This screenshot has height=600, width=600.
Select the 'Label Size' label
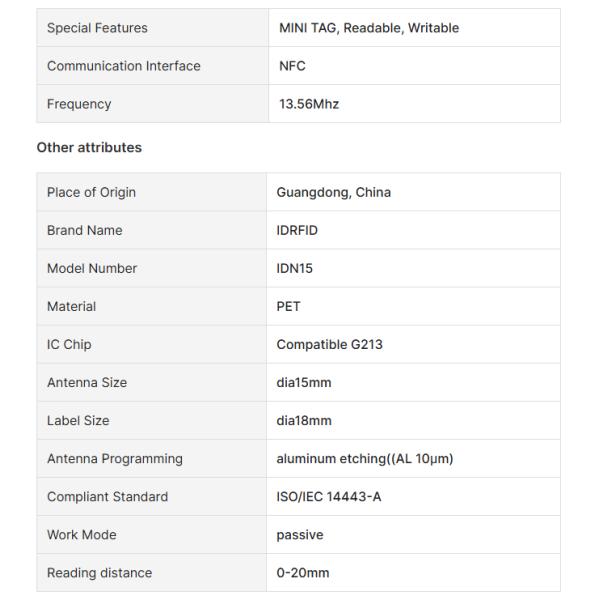click(78, 421)
